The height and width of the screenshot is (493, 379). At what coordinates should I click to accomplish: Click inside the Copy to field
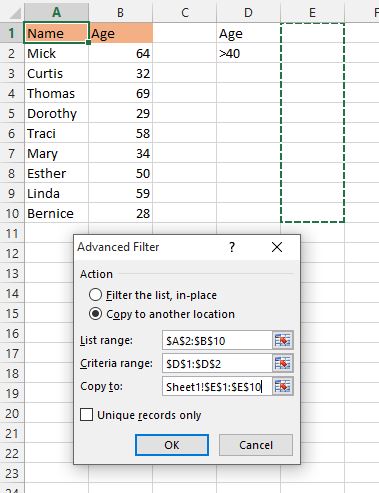point(217,386)
